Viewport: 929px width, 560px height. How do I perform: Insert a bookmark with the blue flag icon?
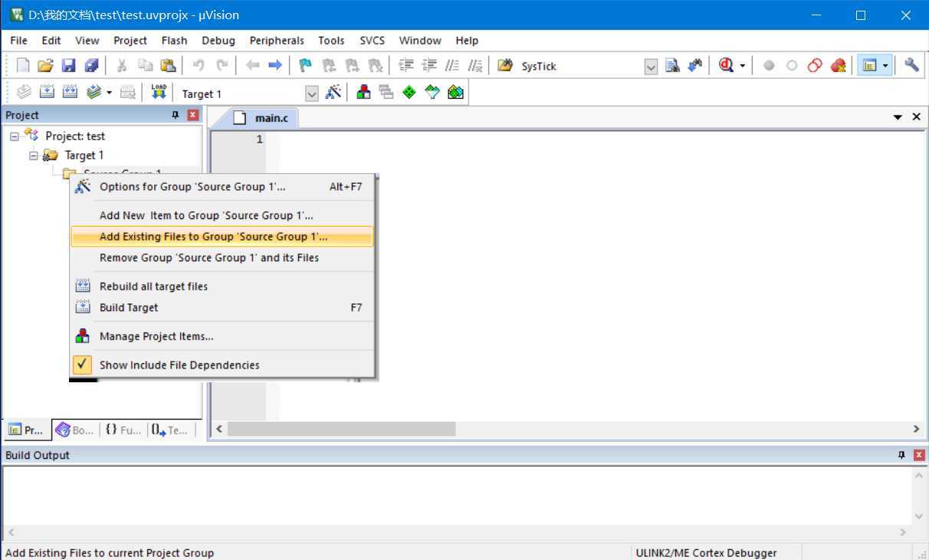pyautogui.click(x=306, y=66)
